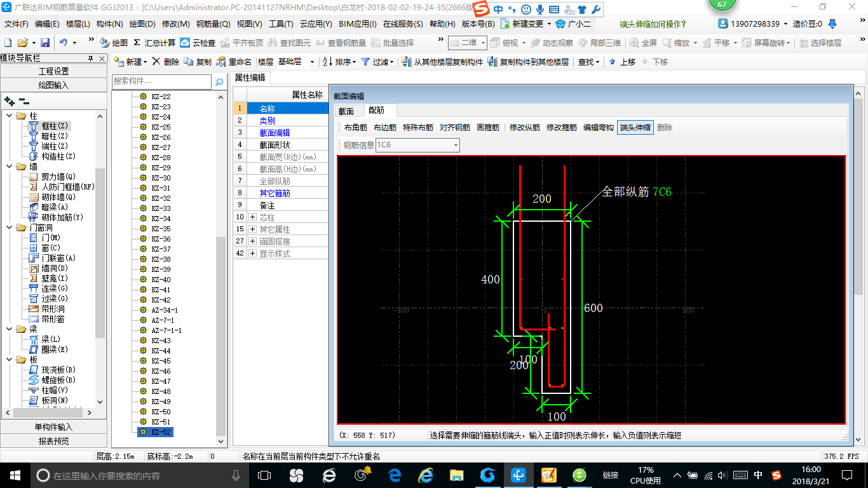This screenshot has height=488, width=868.
Task: Switch to the 截面 tab
Action: coord(346,111)
